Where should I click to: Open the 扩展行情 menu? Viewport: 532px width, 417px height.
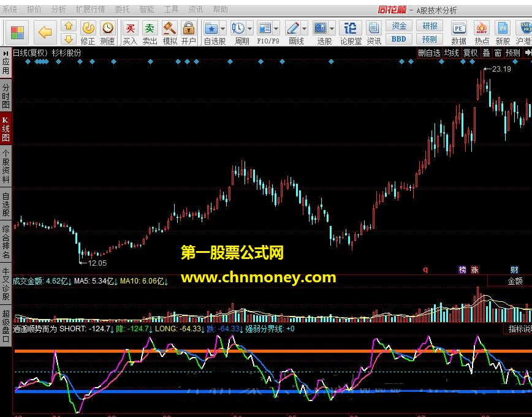pos(90,10)
